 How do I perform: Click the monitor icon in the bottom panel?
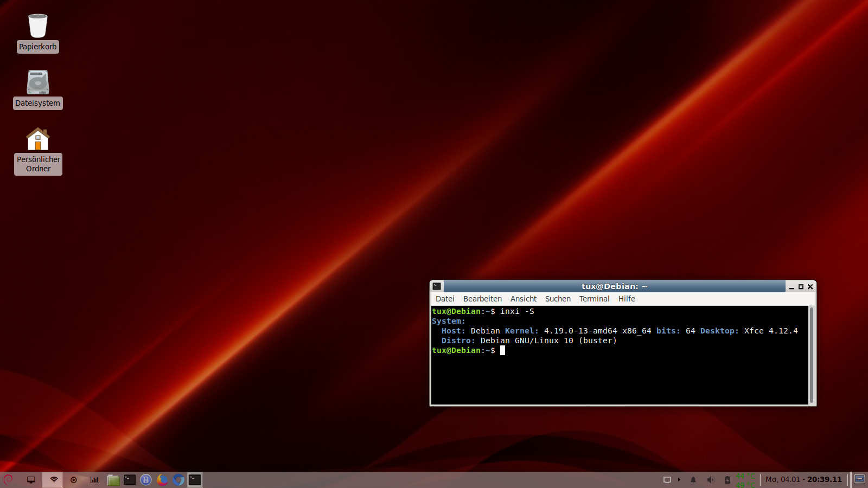(x=31, y=480)
